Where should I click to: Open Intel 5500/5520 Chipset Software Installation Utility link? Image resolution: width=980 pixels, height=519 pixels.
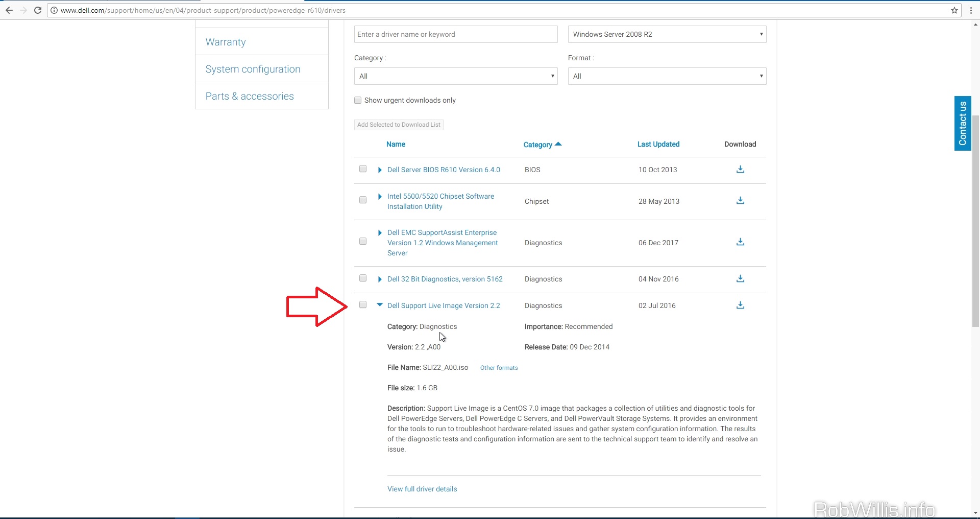440,201
